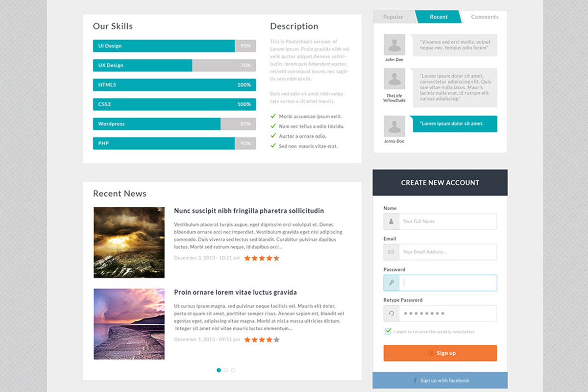Click the orange Sign up button

pos(440,353)
